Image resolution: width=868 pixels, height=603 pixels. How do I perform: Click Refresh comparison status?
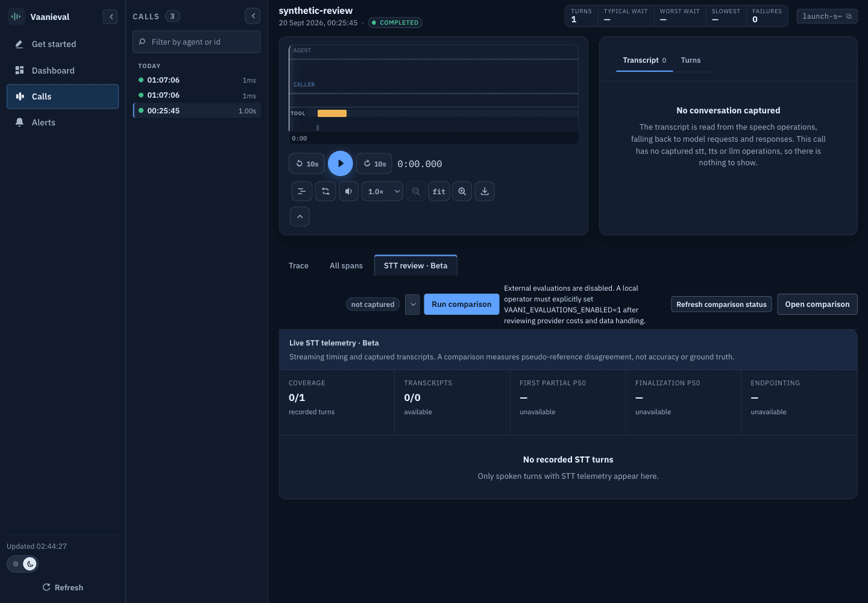coord(722,305)
